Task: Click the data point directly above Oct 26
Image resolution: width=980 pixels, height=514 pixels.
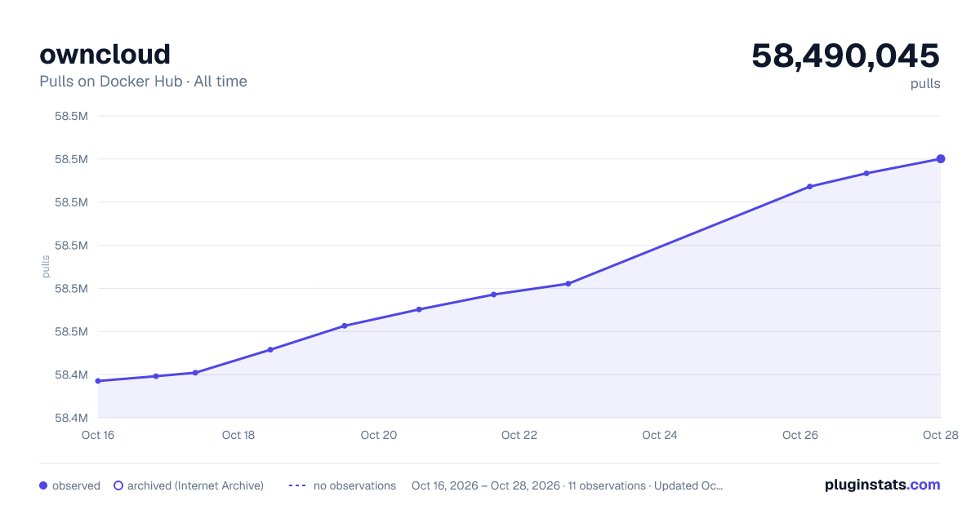Action: (810, 187)
